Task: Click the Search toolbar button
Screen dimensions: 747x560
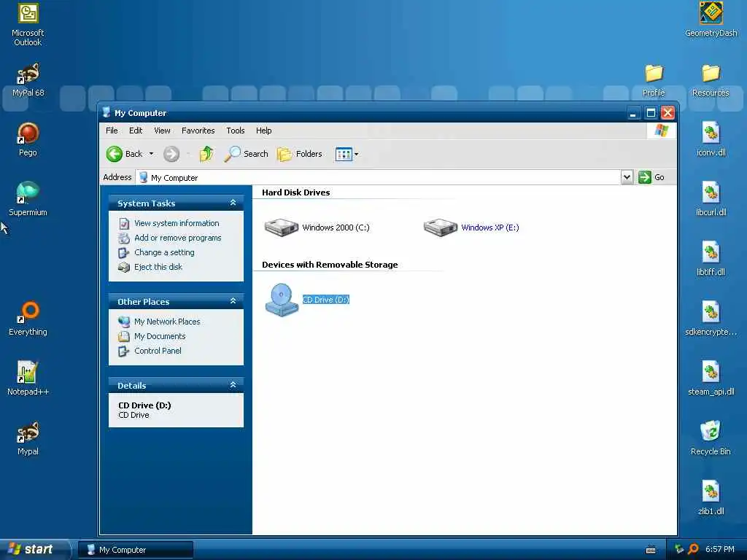Action: point(247,154)
